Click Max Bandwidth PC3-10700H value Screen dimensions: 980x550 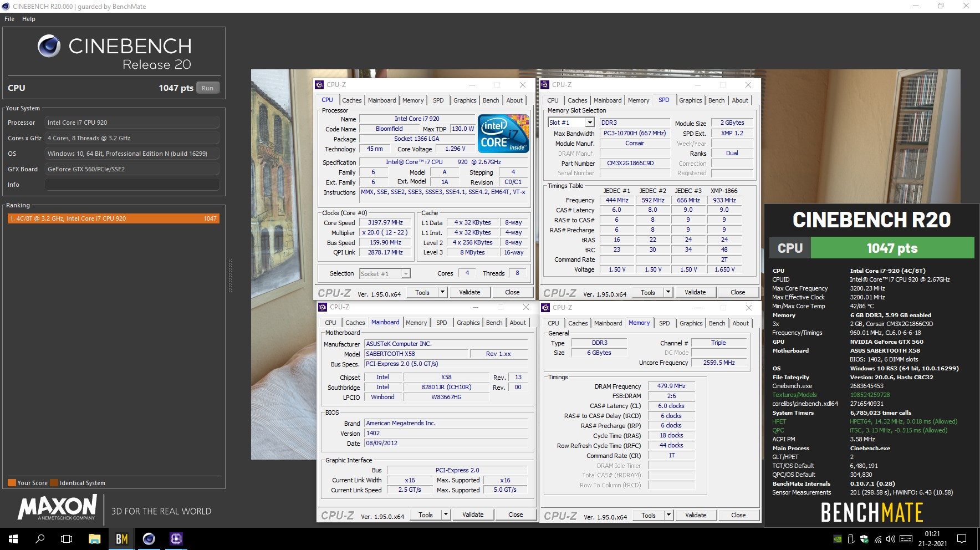coord(635,133)
